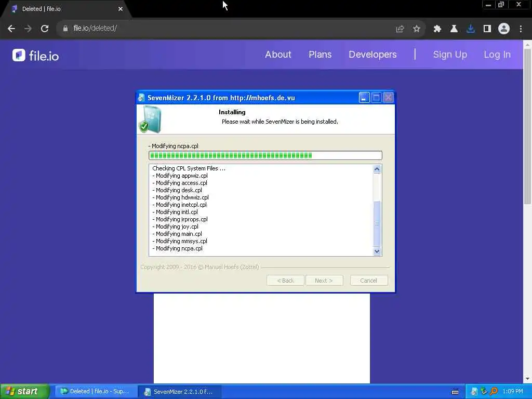Restore down the Chrome window

pos(501,5)
